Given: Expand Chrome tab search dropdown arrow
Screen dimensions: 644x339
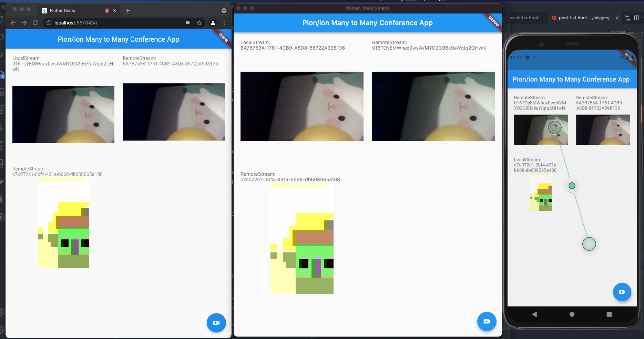Looking at the screenshot, I should [224, 11].
